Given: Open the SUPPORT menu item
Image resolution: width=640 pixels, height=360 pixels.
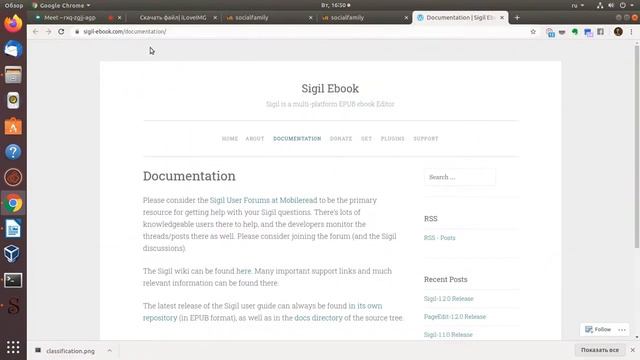Looking at the screenshot, I should point(426,139).
